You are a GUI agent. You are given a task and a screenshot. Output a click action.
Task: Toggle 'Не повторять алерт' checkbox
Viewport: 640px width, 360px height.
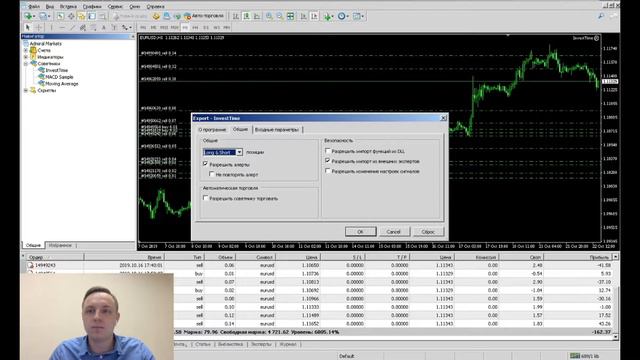coord(212,174)
